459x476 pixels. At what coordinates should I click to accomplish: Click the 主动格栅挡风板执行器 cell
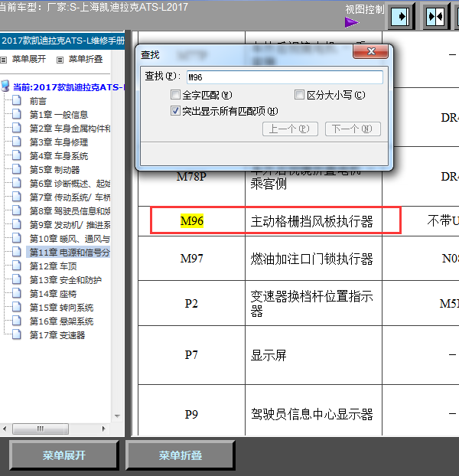tap(314, 221)
